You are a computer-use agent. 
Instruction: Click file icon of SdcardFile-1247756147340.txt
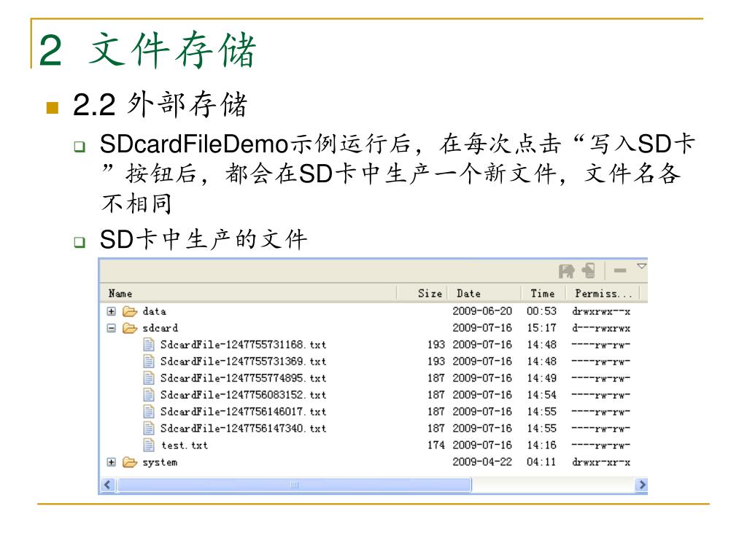(x=149, y=428)
